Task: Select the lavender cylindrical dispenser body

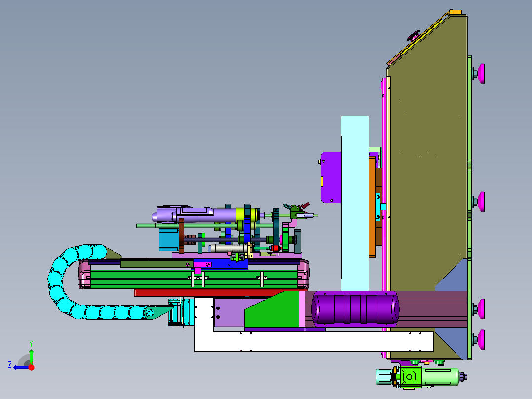Action: click(195, 215)
